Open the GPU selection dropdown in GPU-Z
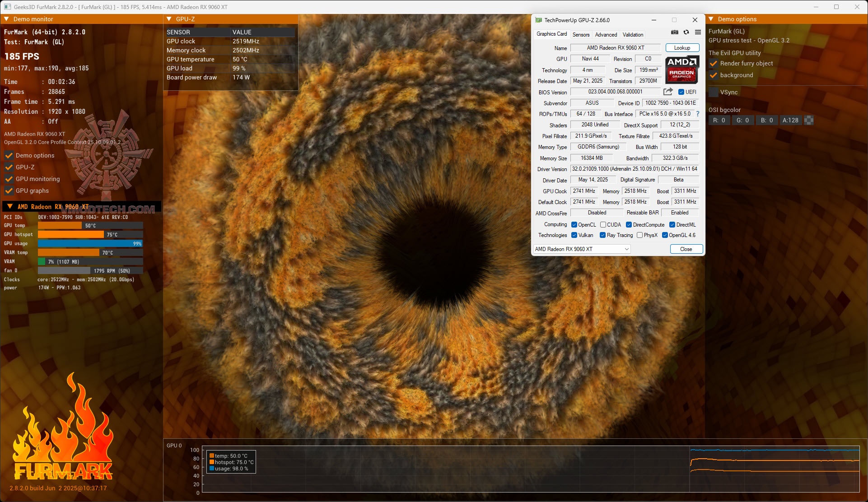 [582, 249]
